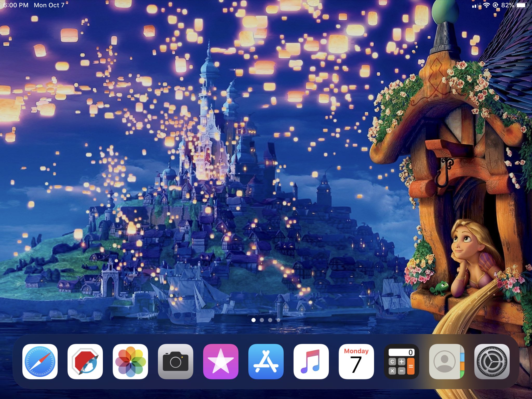Launch the Camera app

point(176,361)
